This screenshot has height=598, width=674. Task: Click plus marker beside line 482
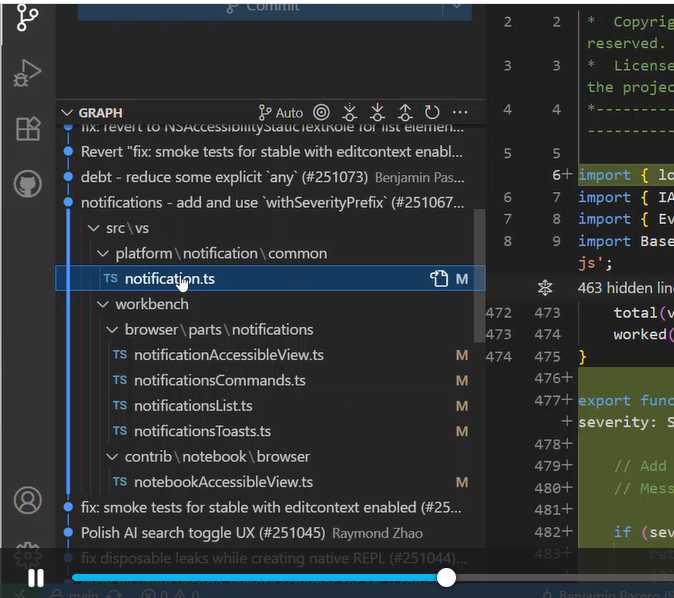coord(567,531)
